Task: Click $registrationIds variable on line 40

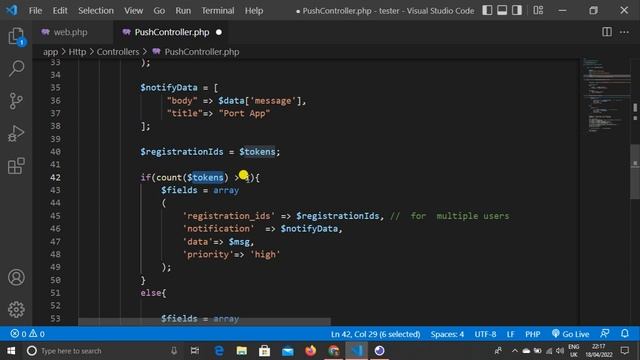Action: pos(182,151)
